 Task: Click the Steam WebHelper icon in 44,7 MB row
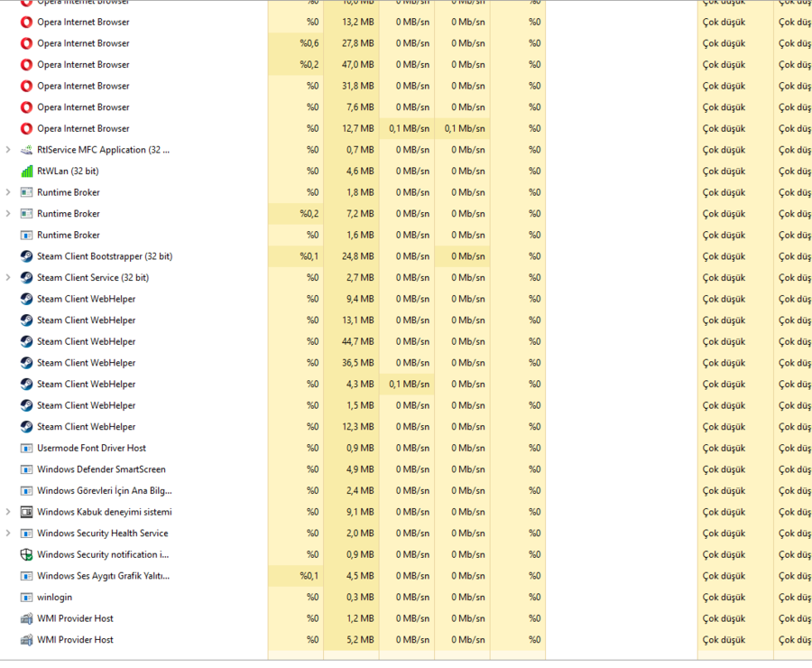[26, 341]
